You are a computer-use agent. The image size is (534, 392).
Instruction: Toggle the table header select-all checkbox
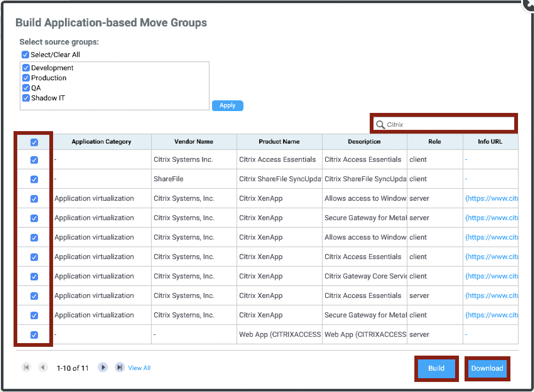[34, 142]
